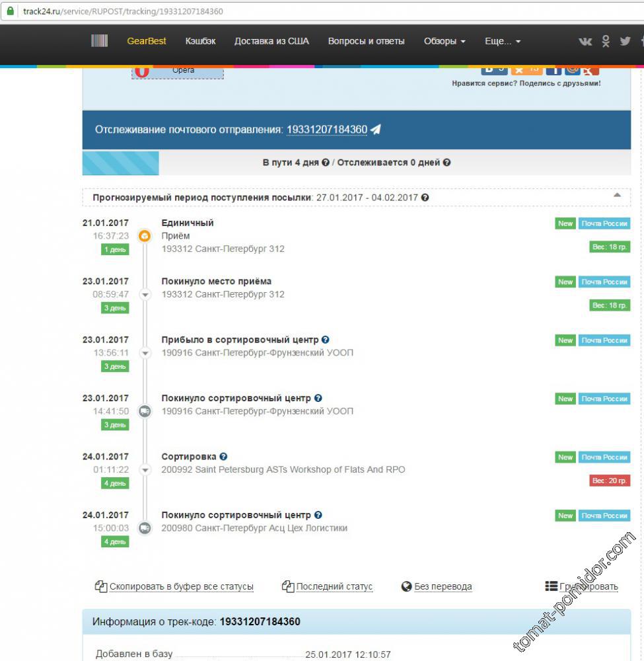The height and width of the screenshot is (661, 644).
Task: Click '200980 Санкт-Петербург Асц Цех Логистики' text
Action: coord(254,527)
